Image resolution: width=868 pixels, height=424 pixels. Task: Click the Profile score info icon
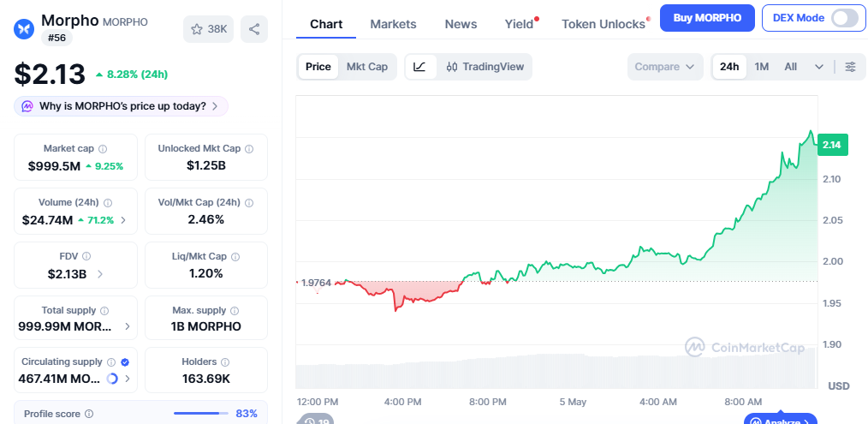[x=89, y=414]
